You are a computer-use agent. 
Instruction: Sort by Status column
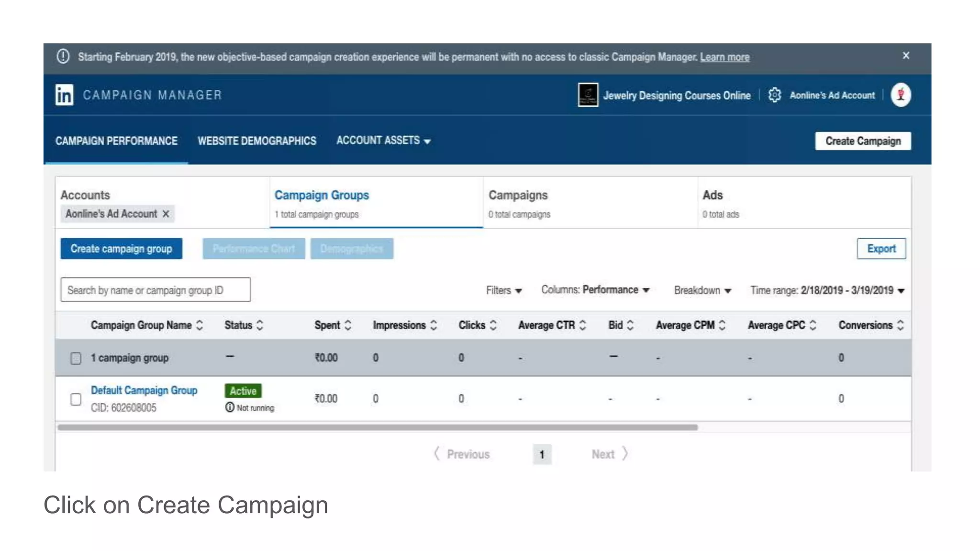point(260,325)
